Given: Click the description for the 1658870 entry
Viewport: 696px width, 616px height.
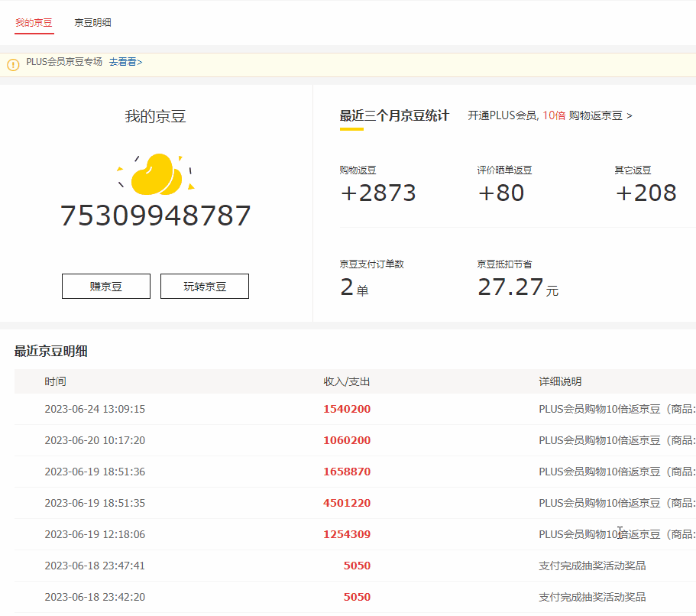Looking at the screenshot, I should coord(617,472).
